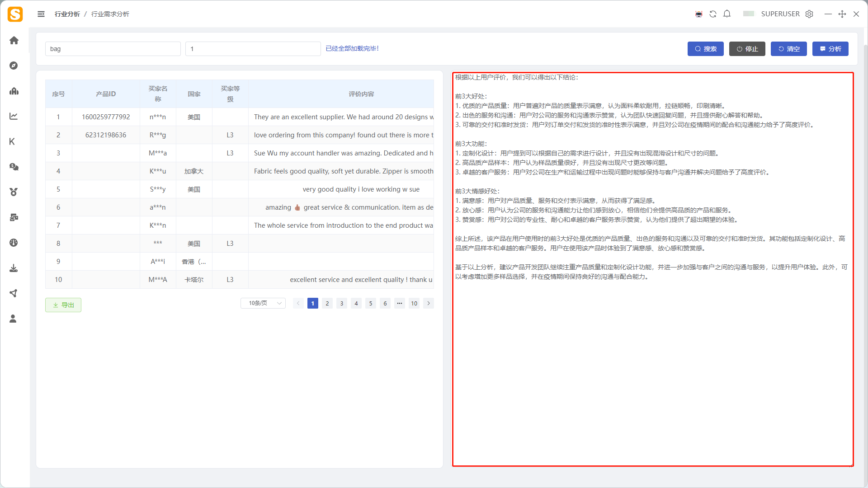Click inside the analysis result text panel

coord(653,269)
